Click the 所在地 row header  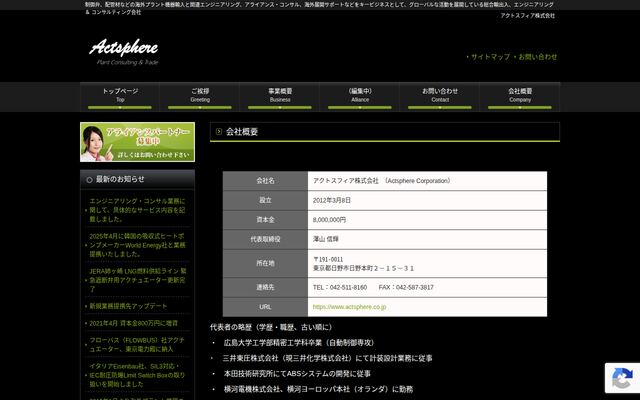click(x=265, y=264)
